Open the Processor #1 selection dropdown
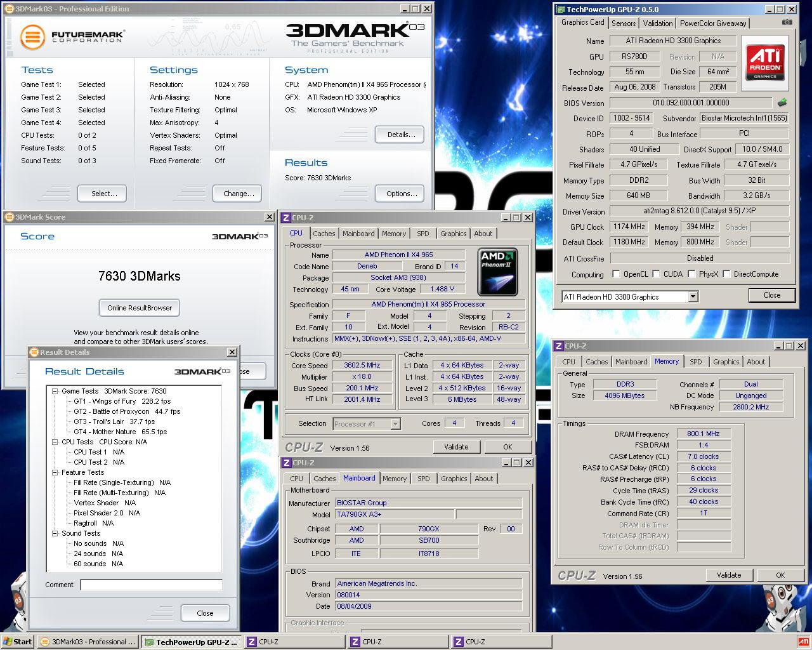Screen dimensions: 812x650 coord(395,423)
